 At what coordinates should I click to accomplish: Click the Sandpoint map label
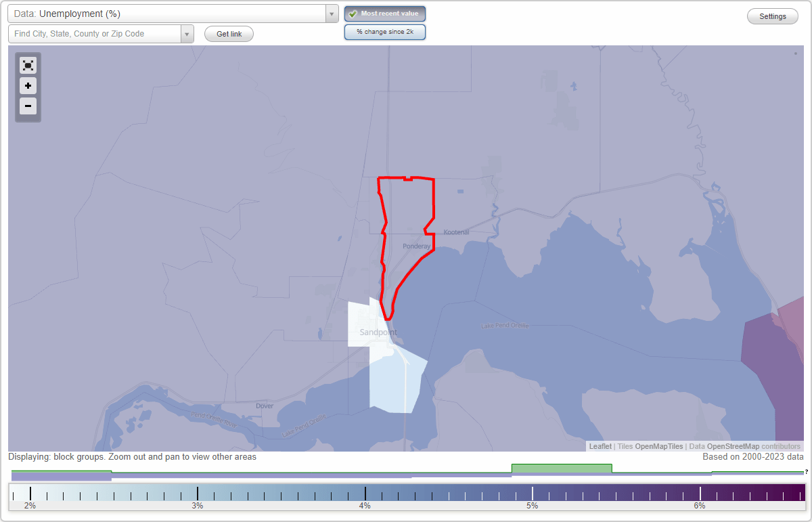click(x=378, y=332)
